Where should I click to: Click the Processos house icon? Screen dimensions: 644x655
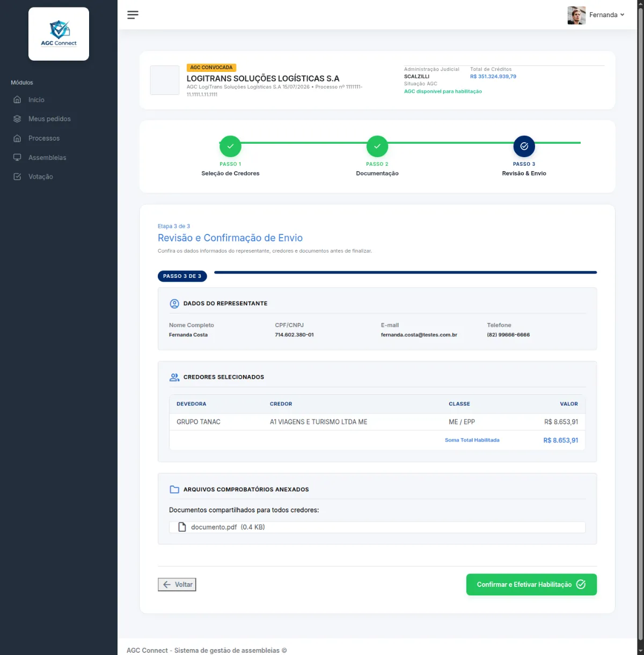click(x=17, y=138)
